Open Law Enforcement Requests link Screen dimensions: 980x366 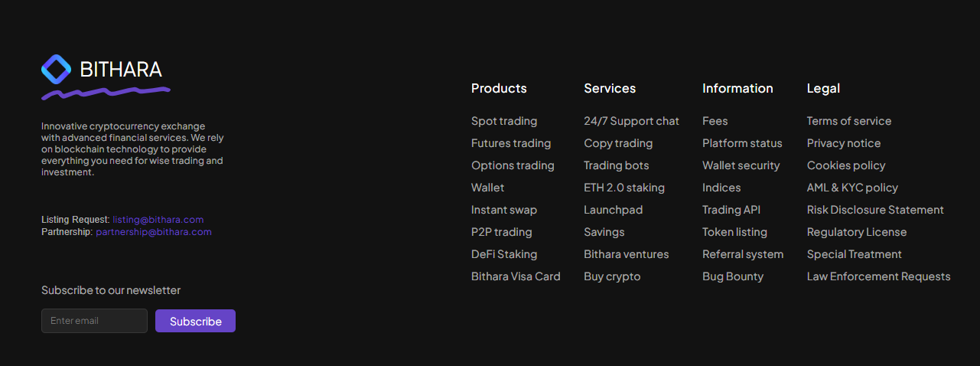(x=878, y=276)
